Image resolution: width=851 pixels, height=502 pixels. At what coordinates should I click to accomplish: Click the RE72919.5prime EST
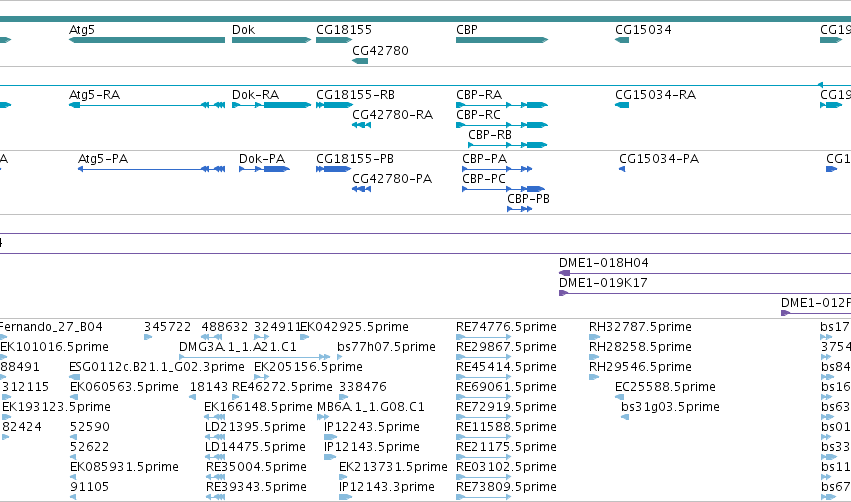tap(484, 417)
